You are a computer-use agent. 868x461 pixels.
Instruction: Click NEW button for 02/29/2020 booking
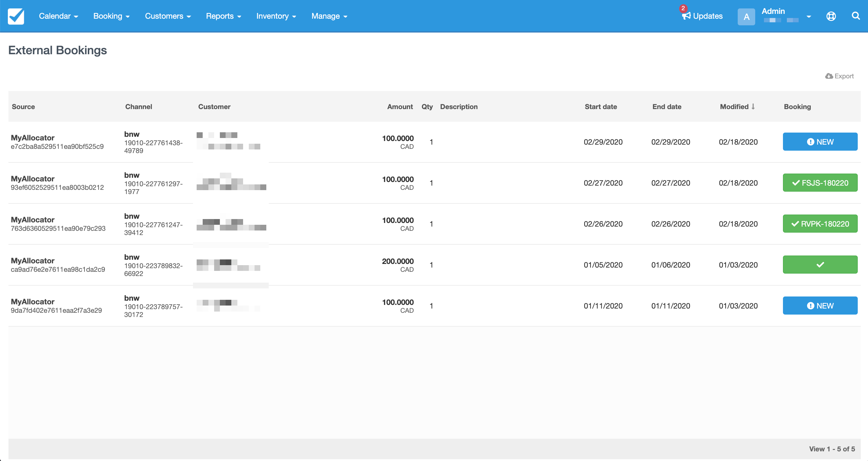(x=820, y=142)
